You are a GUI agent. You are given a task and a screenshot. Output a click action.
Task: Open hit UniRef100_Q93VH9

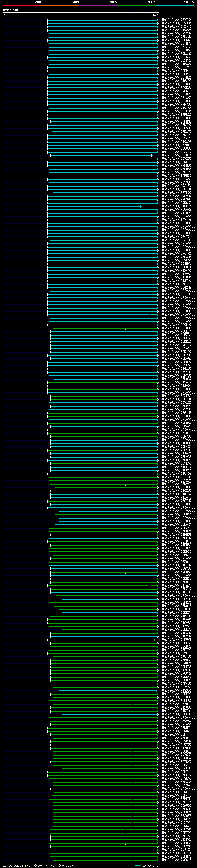(x=176, y=33)
